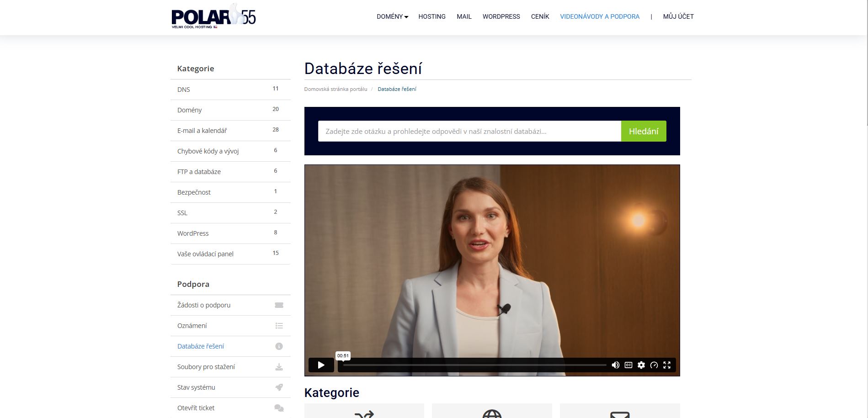Click the envelope icon category card

coord(620,411)
